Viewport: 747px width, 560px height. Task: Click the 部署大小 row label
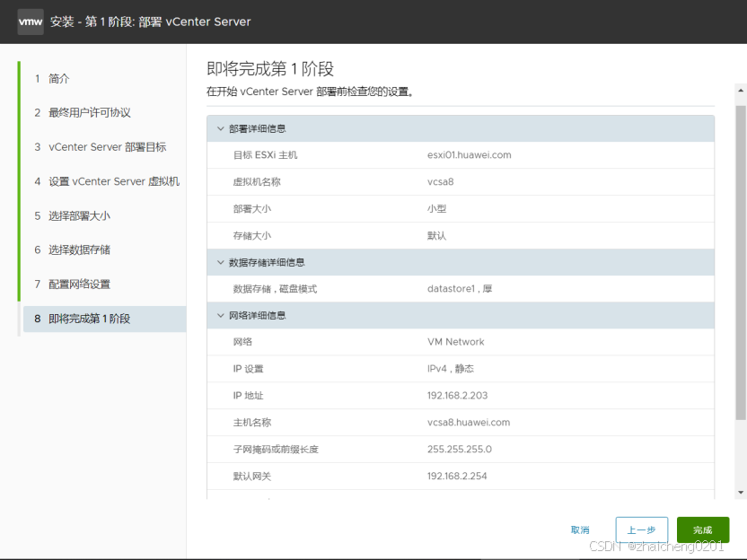coord(252,208)
